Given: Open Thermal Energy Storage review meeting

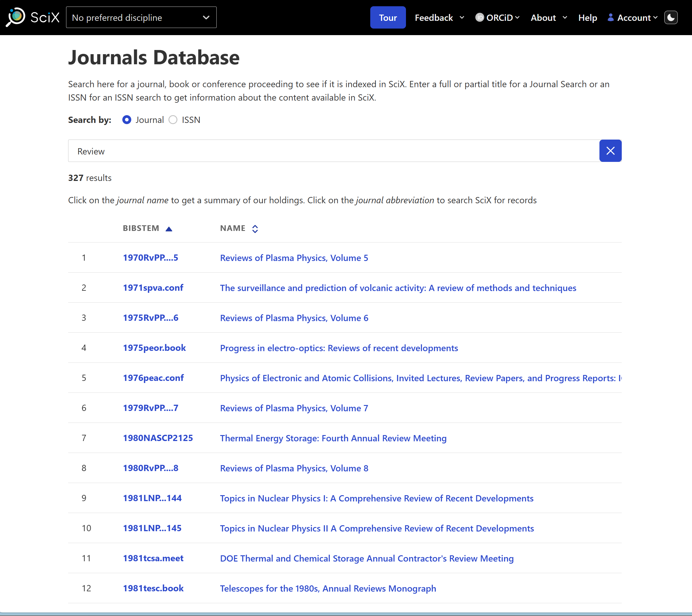Looking at the screenshot, I should tap(333, 438).
